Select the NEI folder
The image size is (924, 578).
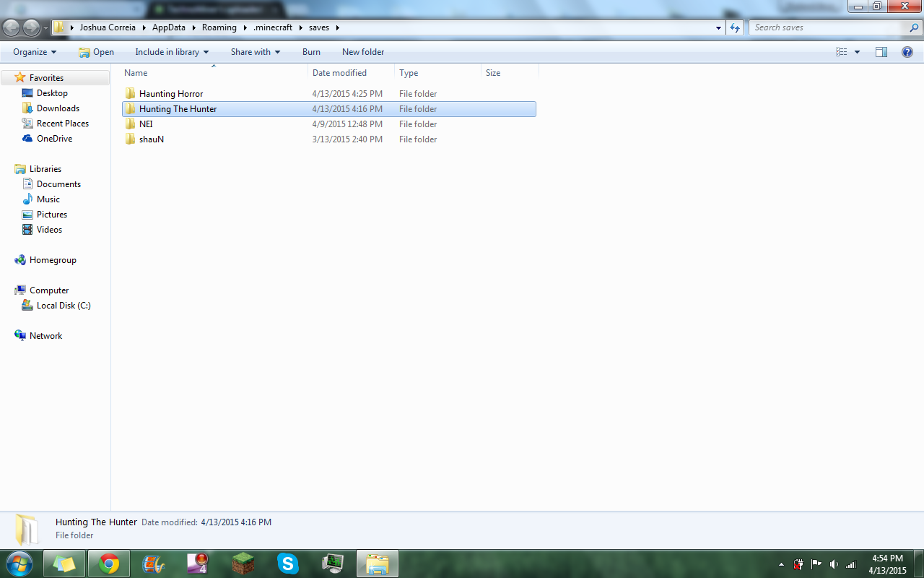pos(146,124)
